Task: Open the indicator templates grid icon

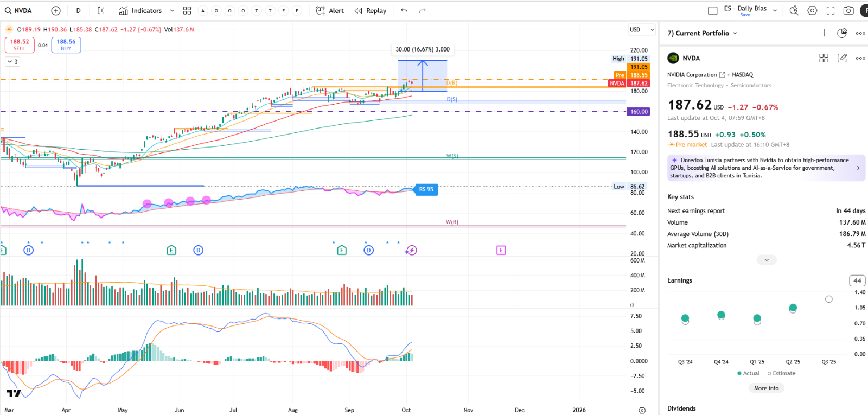Action: click(x=187, y=11)
